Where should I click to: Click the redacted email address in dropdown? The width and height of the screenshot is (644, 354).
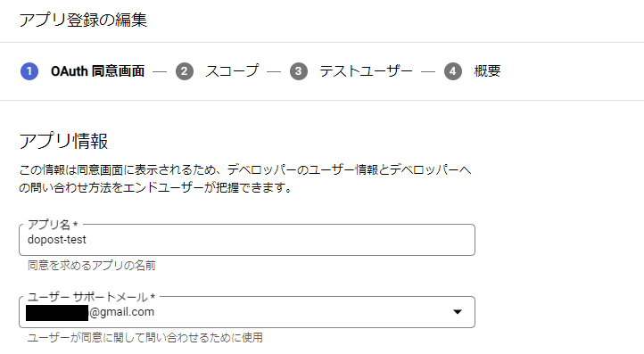57,312
